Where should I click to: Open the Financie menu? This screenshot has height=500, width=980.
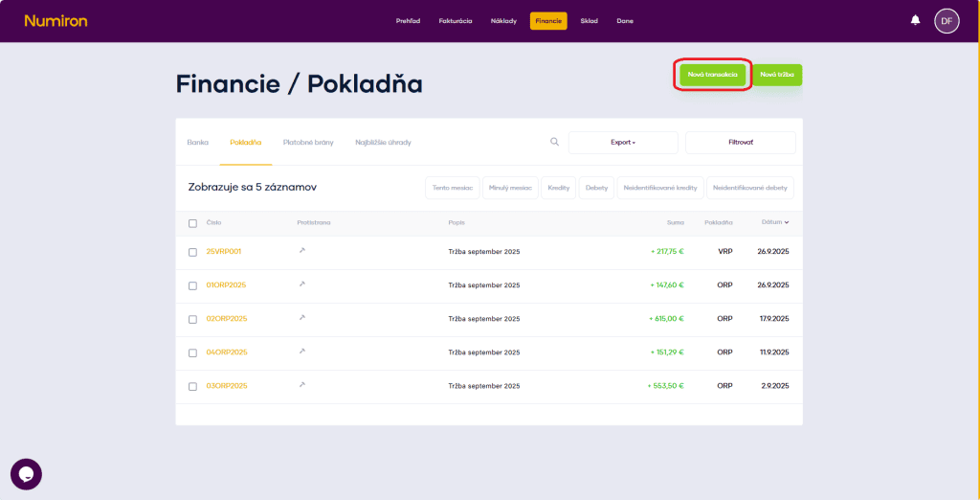(x=548, y=21)
